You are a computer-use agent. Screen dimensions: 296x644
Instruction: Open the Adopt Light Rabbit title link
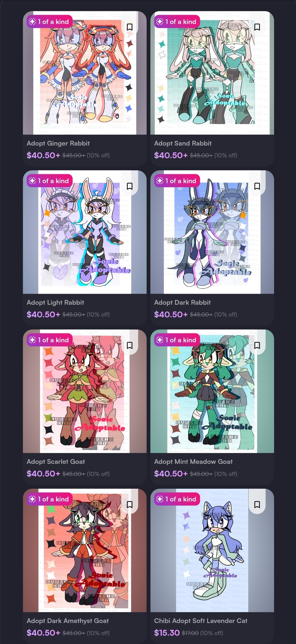click(55, 302)
